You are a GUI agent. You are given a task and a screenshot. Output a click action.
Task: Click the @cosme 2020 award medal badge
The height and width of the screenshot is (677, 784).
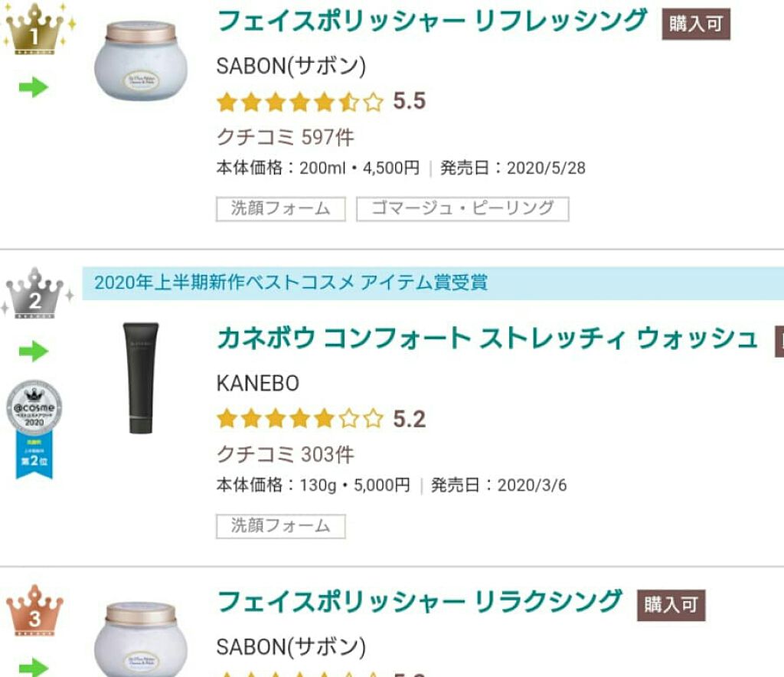34,430
